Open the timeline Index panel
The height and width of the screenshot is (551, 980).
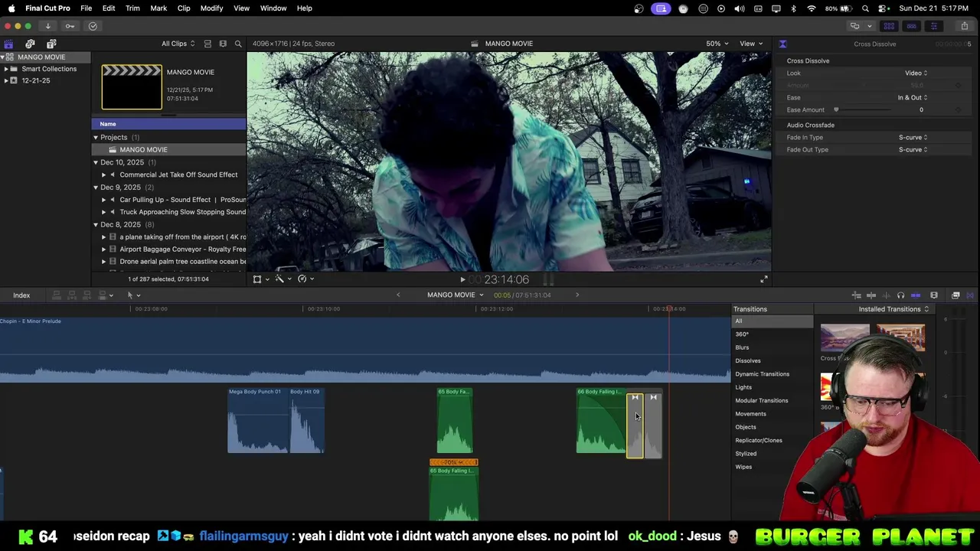pyautogui.click(x=21, y=295)
